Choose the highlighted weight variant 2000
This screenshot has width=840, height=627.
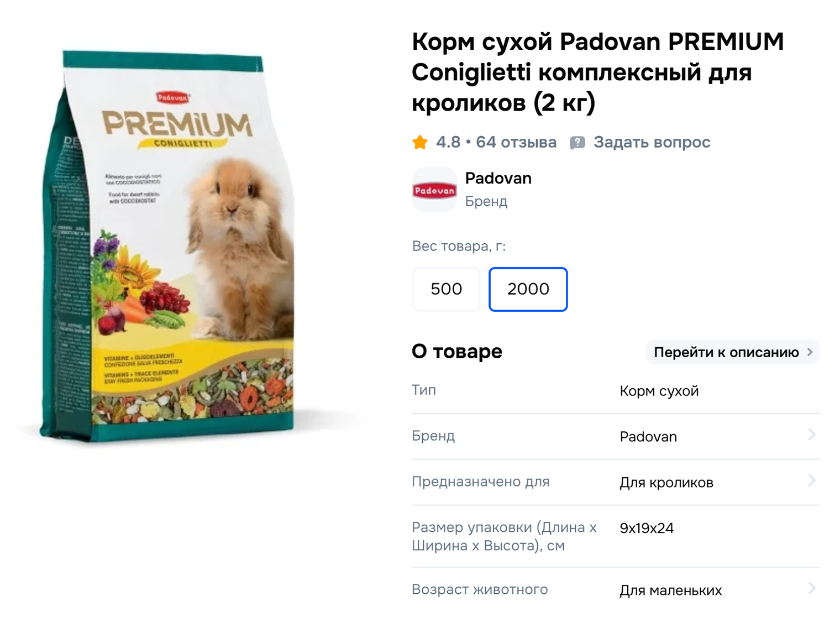tap(528, 289)
